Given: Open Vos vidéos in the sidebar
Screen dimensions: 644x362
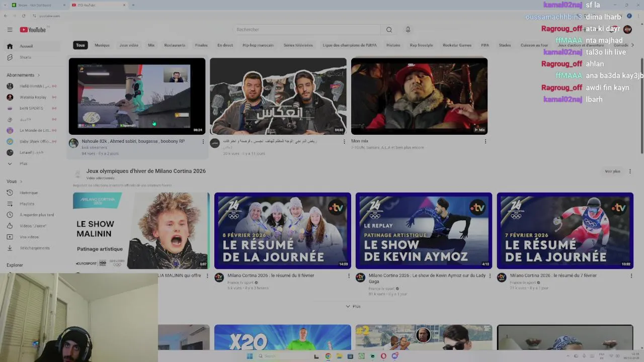Looking at the screenshot, I should (33, 237).
